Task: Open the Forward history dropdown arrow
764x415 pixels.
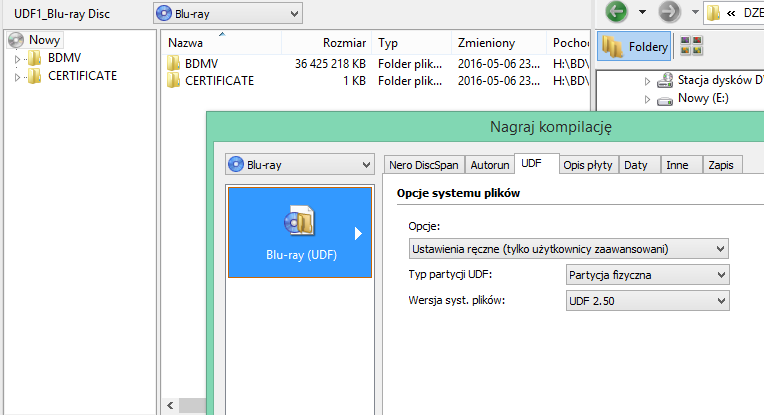Action: click(695, 12)
